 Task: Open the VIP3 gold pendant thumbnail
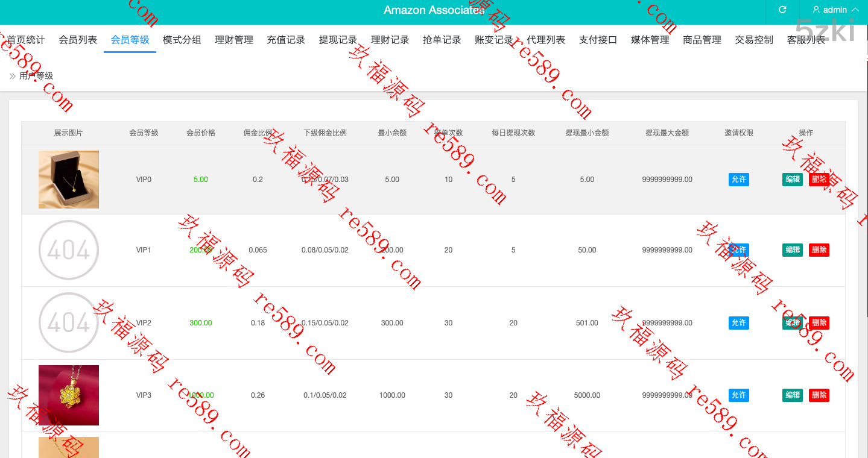coord(69,395)
